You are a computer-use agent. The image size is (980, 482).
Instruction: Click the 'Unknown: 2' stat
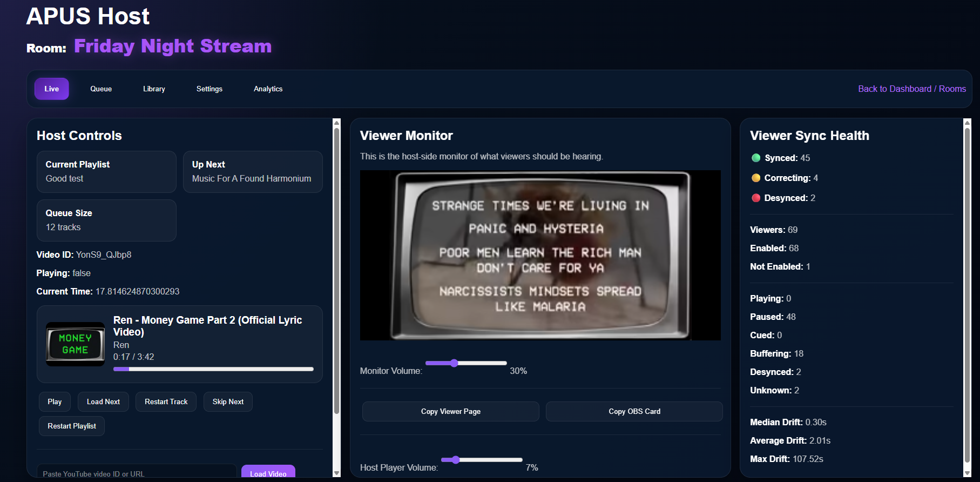[774, 390]
